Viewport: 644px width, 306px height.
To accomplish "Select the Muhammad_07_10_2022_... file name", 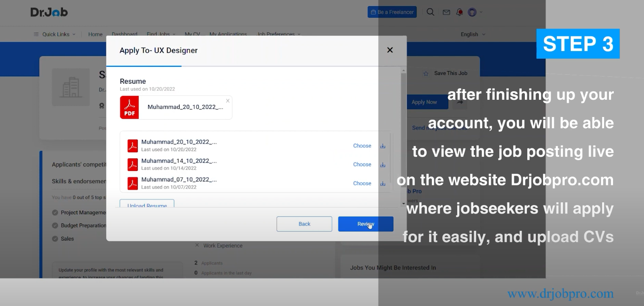I will (179, 179).
